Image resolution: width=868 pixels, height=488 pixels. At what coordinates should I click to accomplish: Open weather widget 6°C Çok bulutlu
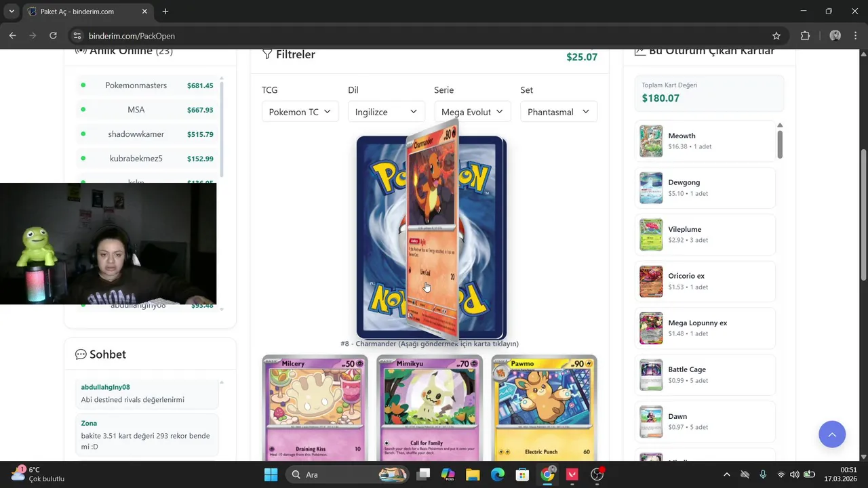[x=38, y=474]
